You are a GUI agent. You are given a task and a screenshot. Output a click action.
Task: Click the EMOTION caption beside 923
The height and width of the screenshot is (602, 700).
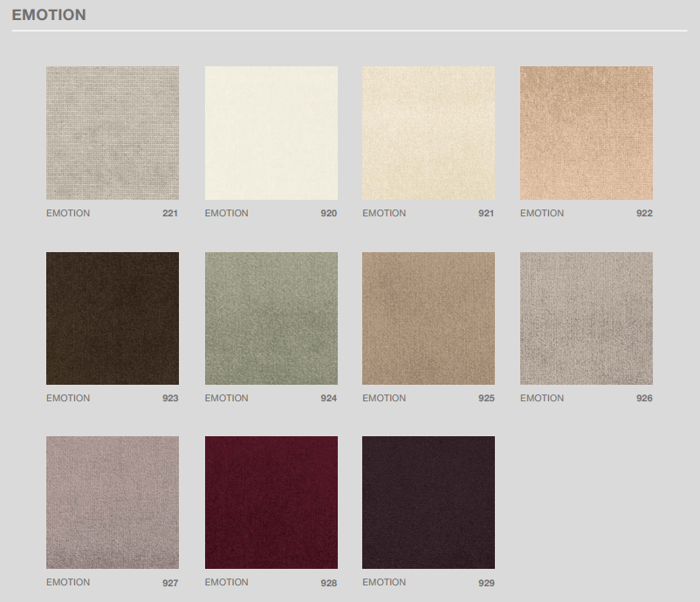[68, 398]
